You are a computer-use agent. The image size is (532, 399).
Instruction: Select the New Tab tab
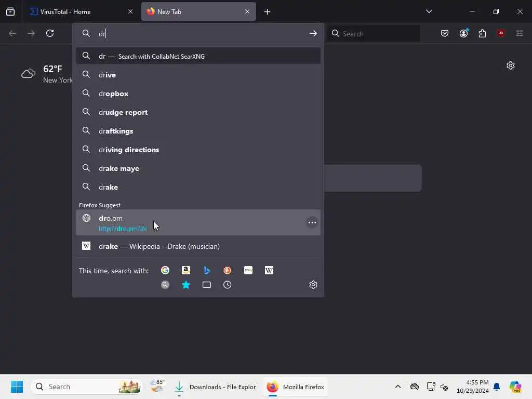198,11
